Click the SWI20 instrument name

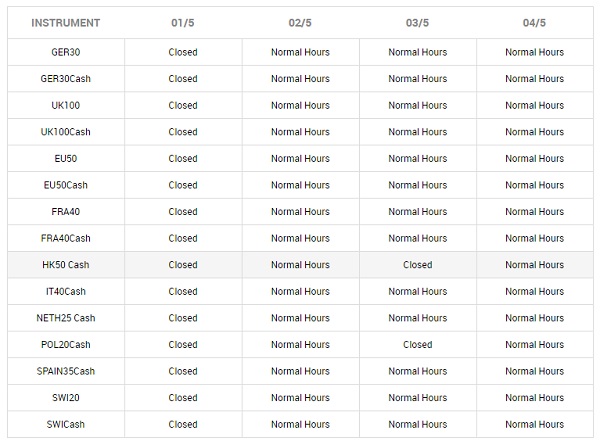click(66, 398)
